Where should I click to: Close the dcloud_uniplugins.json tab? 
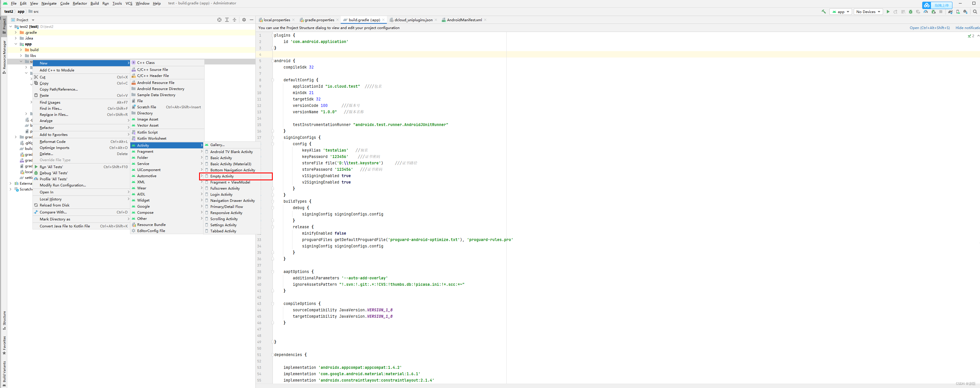(436, 20)
